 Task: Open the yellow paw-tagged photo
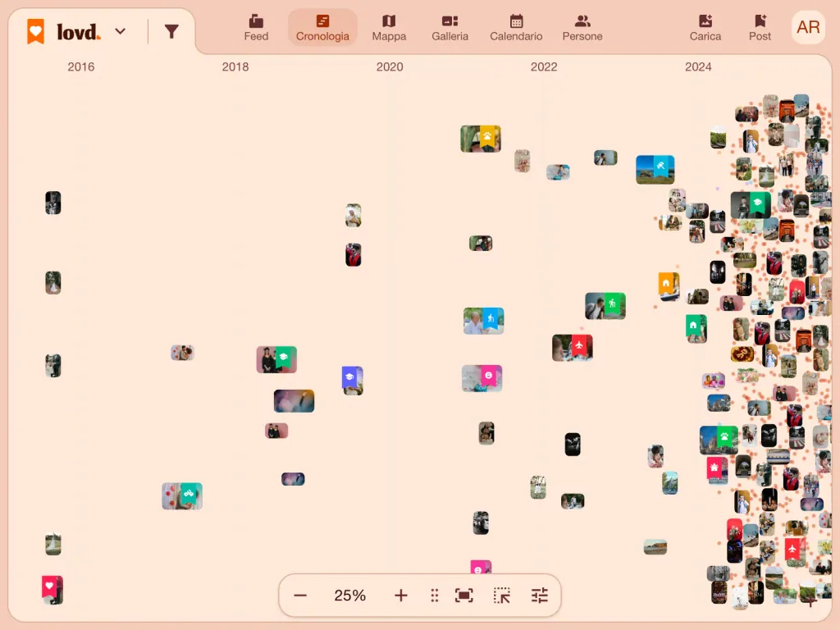(x=481, y=139)
